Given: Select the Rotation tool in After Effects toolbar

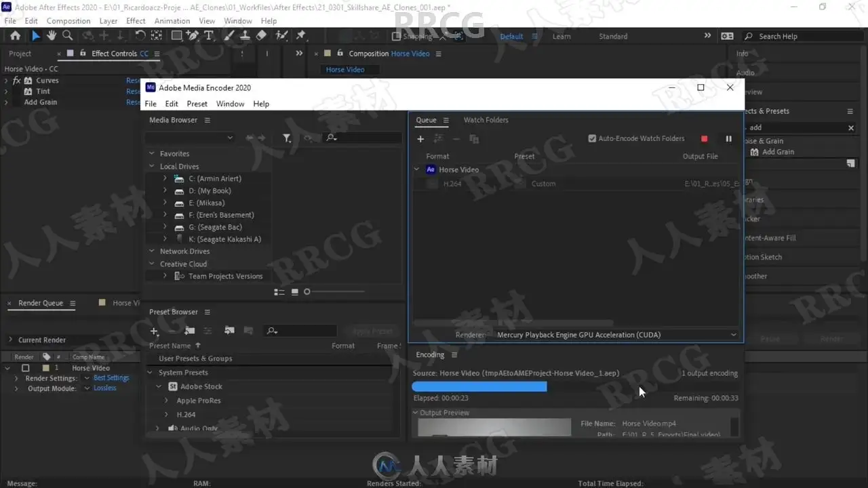Looking at the screenshot, I should point(140,36).
